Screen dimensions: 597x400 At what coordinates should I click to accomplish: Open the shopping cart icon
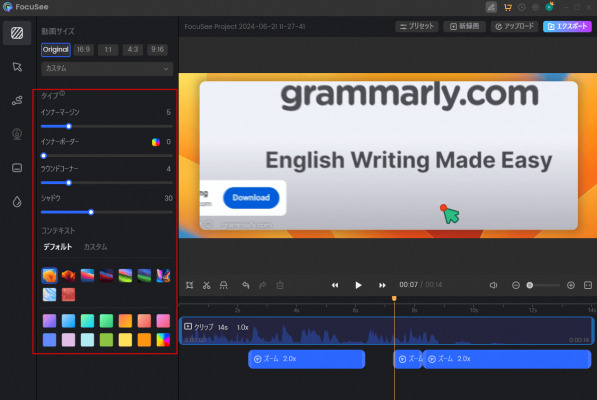(x=507, y=7)
